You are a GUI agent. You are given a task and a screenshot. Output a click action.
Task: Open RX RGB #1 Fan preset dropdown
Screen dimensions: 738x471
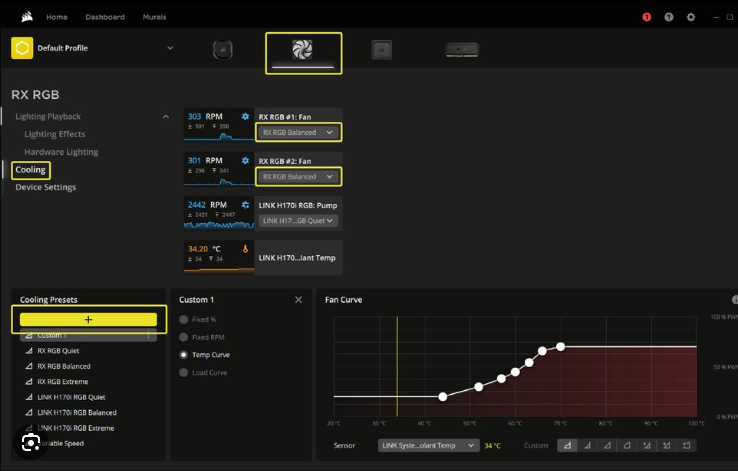(x=298, y=132)
